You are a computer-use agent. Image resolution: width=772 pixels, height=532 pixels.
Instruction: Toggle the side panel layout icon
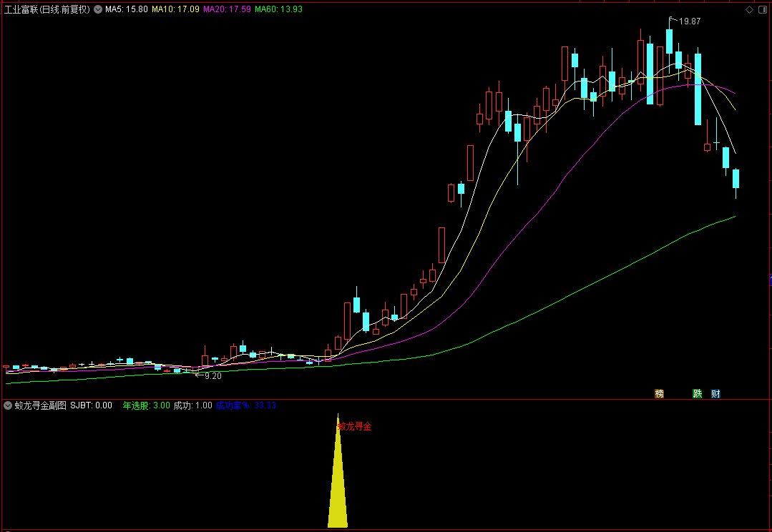[x=761, y=9]
